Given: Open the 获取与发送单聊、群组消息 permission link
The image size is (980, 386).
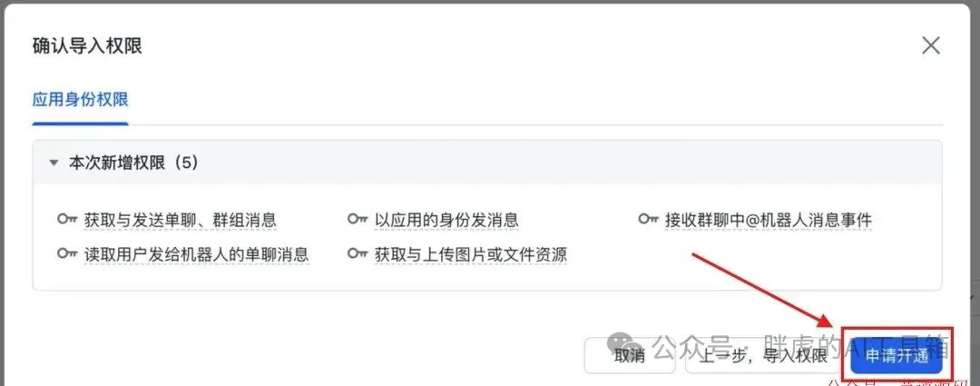Looking at the screenshot, I should [x=180, y=220].
